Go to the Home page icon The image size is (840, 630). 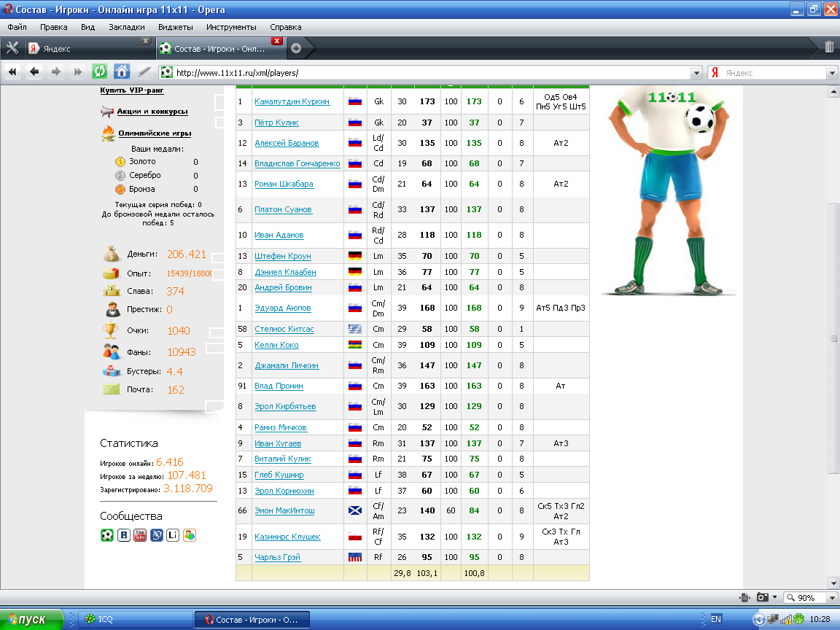122,71
